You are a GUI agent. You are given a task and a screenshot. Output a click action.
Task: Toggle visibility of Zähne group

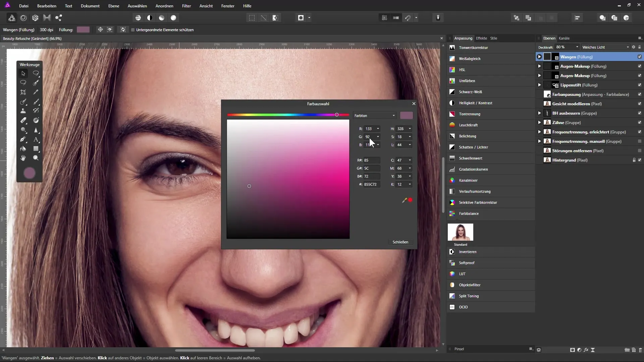point(640,123)
